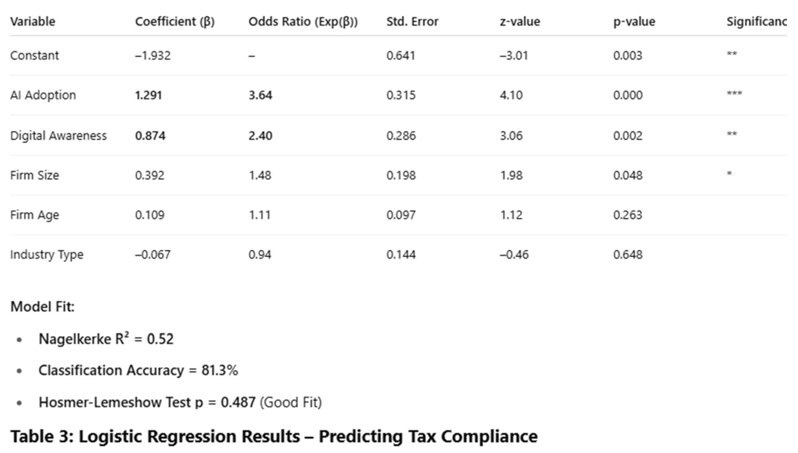This screenshot has height=453, width=798.
Task: Click the Model Fit heading
Action: pos(42,306)
